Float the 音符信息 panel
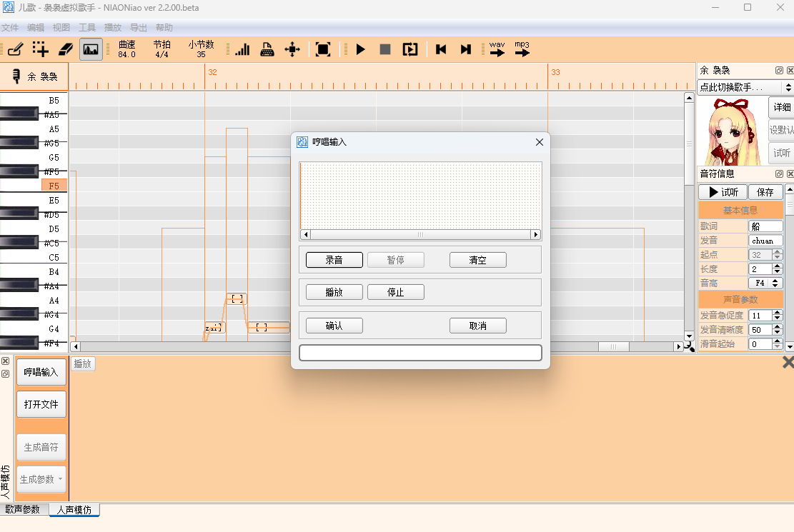This screenshot has width=794, height=532. click(x=779, y=174)
